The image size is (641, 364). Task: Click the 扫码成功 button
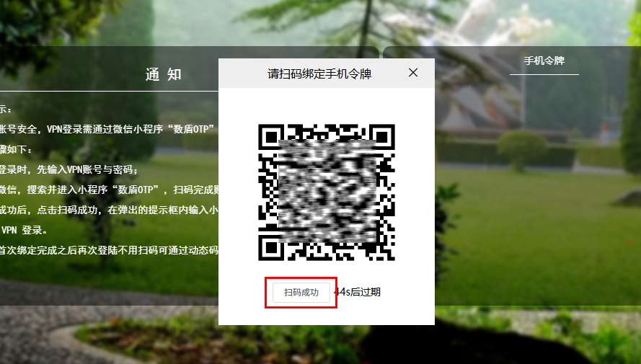[301, 293]
